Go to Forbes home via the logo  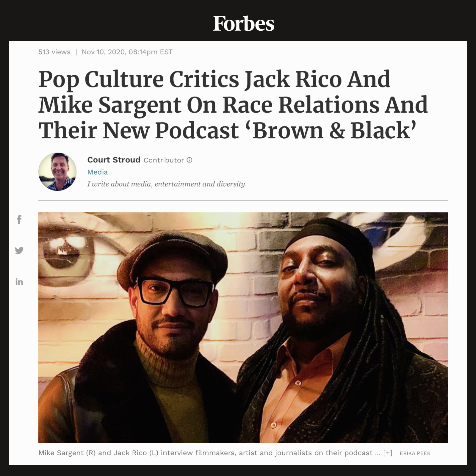pyautogui.click(x=243, y=24)
